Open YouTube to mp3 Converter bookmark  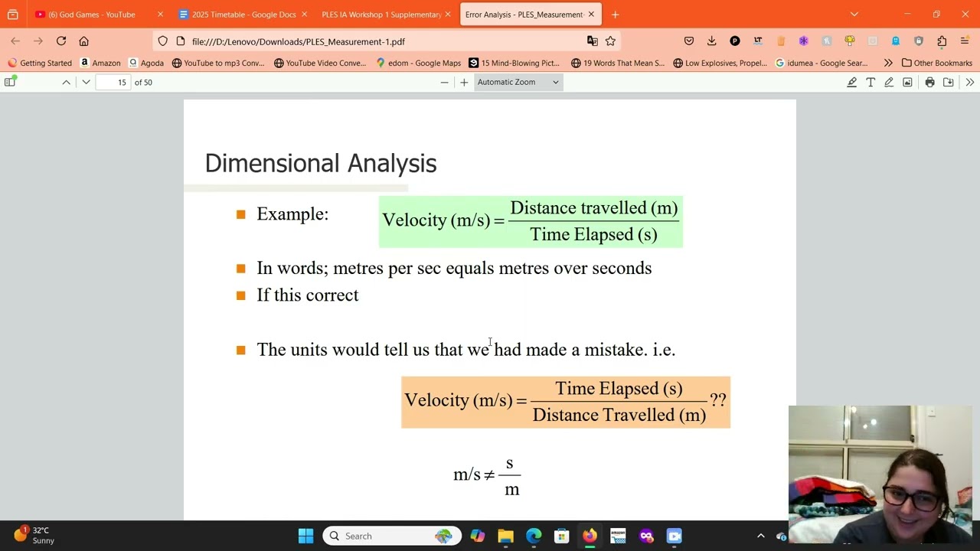click(x=218, y=63)
